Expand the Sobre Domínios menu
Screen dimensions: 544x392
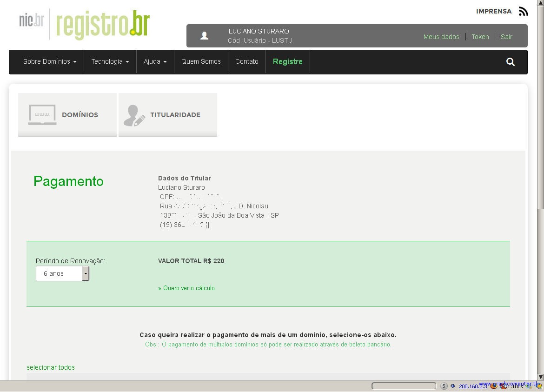pyautogui.click(x=50, y=62)
